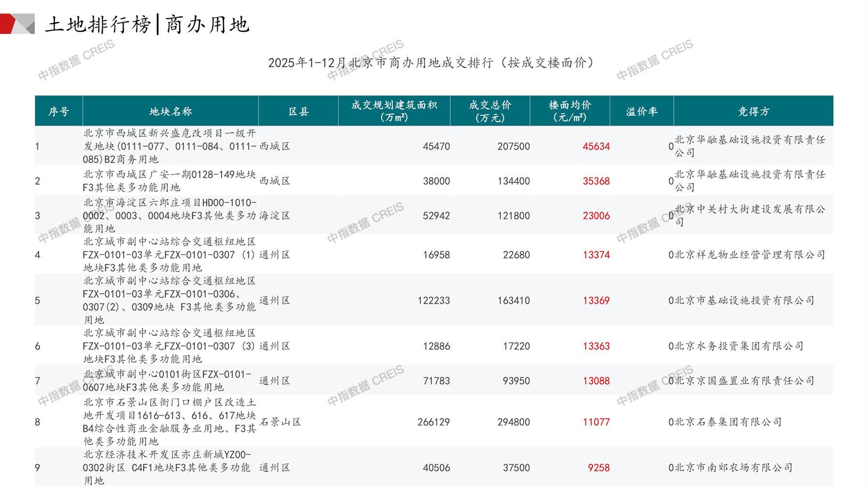Select the 成交规划建筑面积 column header

point(394,112)
